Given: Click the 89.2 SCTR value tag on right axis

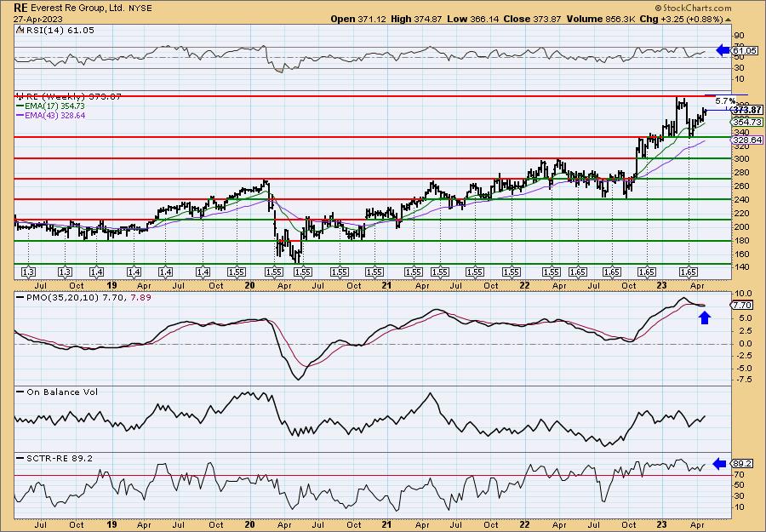Looking at the screenshot, I should point(742,464).
